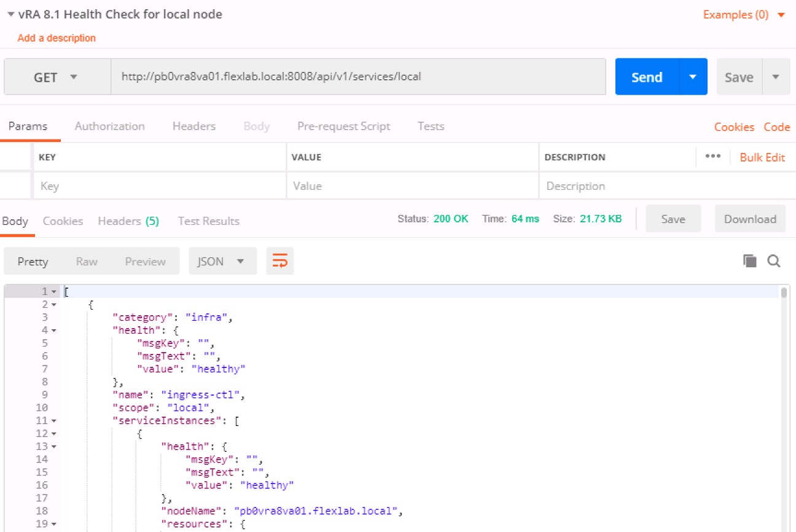796x532 pixels.
Task: Click the Bulk Edit link
Action: tap(762, 157)
